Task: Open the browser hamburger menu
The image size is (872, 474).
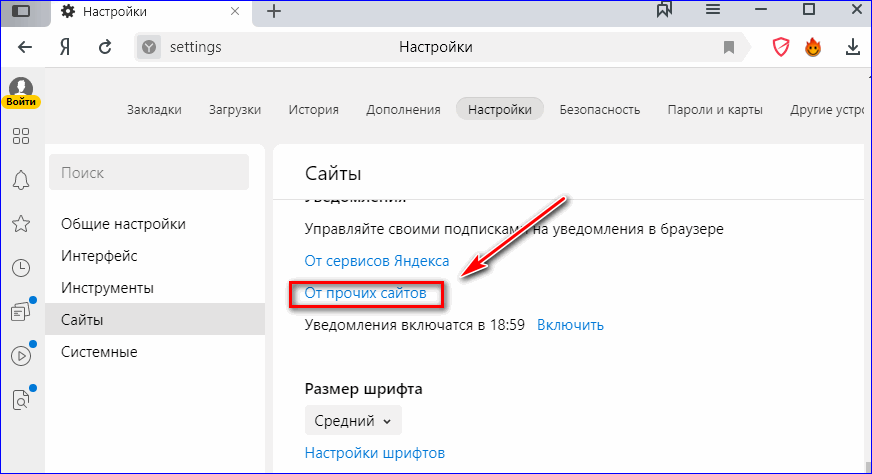Action: click(713, 9)
